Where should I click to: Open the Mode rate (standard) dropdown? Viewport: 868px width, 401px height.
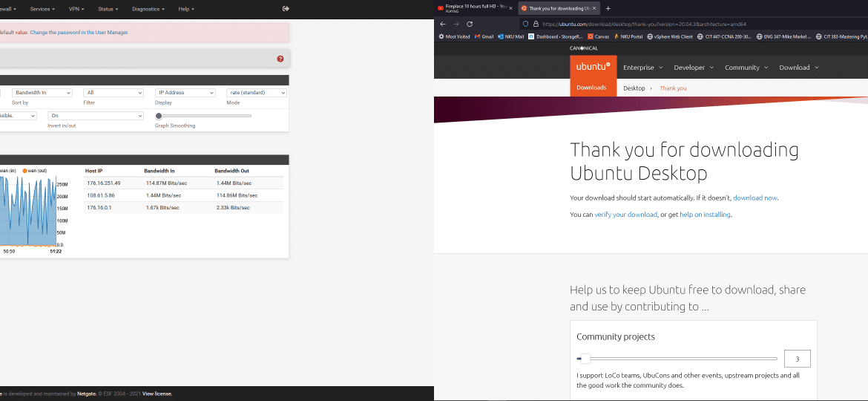click(x=256, y=93)
